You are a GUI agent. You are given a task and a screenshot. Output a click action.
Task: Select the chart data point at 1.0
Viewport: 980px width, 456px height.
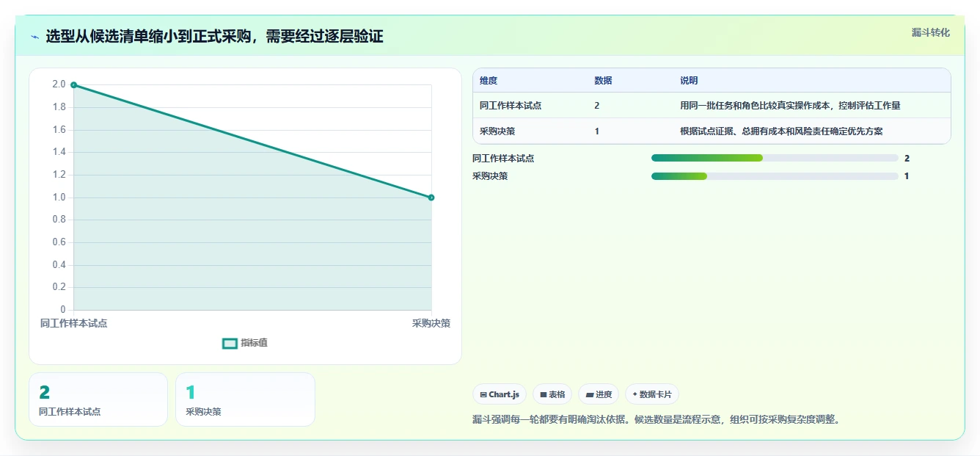tap(431, 197)
